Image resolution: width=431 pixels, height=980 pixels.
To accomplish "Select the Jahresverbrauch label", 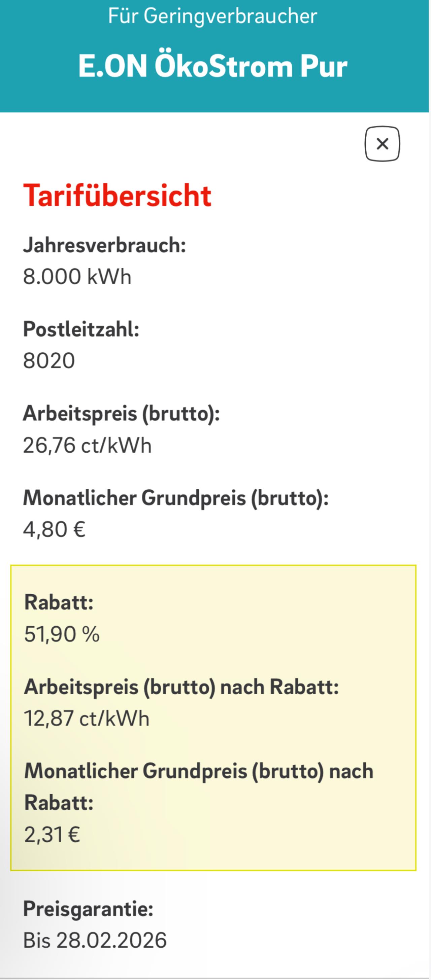I will [x=104, y=245].
